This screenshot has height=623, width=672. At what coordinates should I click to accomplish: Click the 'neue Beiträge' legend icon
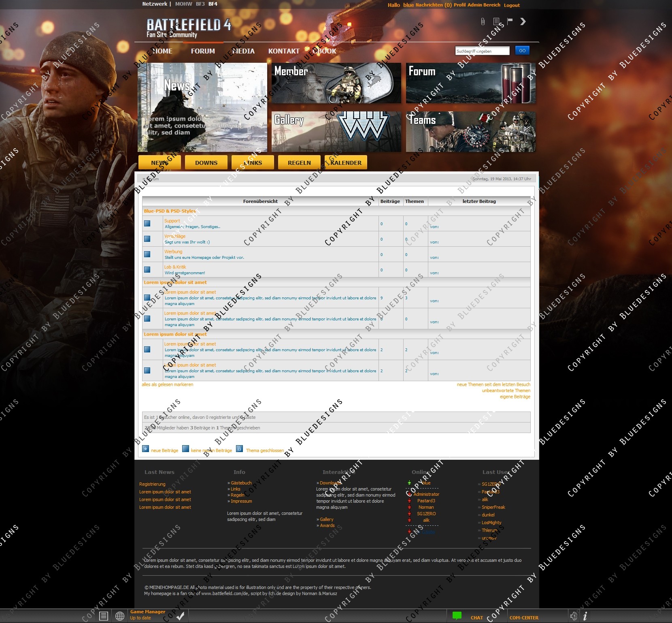[x=146, y=449]
